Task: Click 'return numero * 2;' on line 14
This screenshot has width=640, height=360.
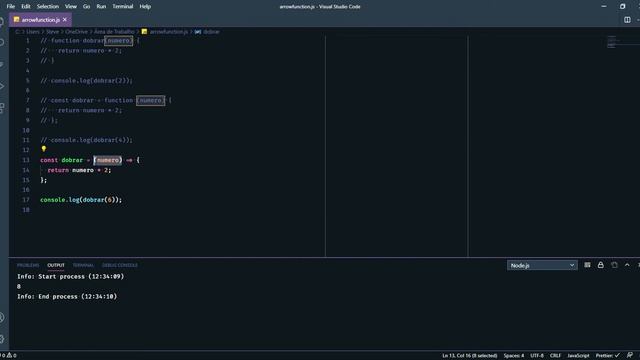Action: [79, 170]
